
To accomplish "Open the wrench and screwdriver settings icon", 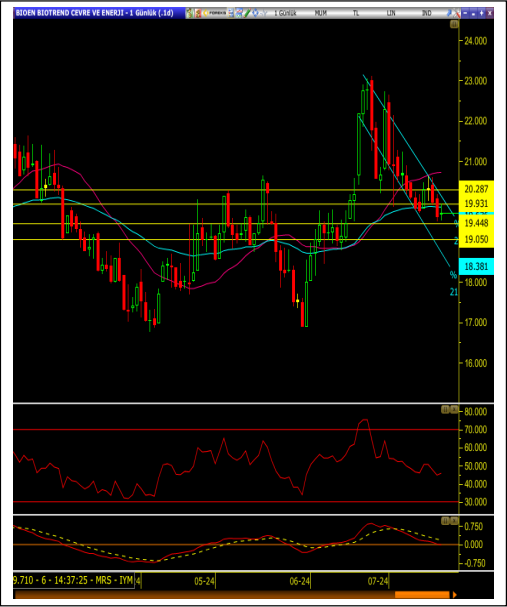I will (457, 13).
